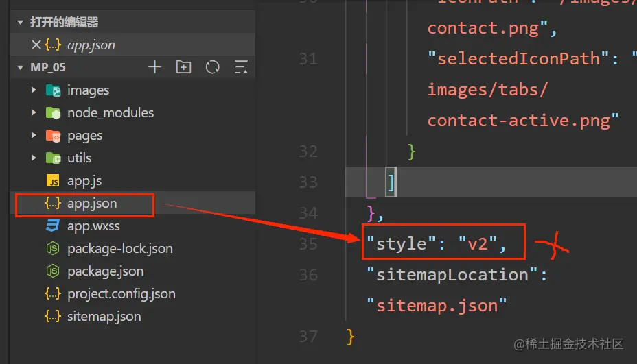Collapse all folders in the explorer
The width and height of the screenshot is (637, 364).
[x=241, y=67]
